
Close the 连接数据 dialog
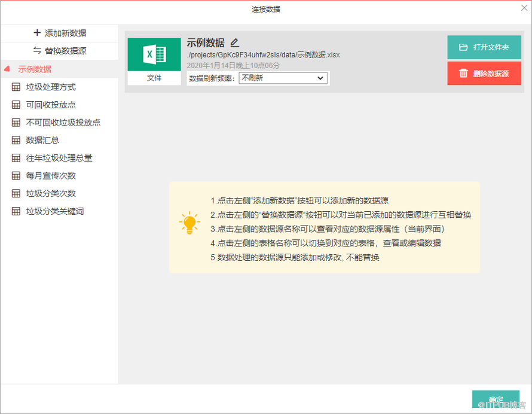pyautogui.click(x=524, y=8)
